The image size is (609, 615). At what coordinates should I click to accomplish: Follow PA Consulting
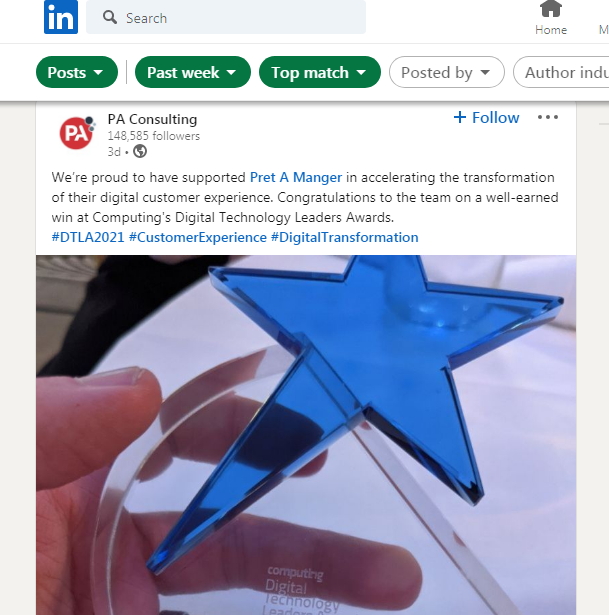tap(486, 117)
